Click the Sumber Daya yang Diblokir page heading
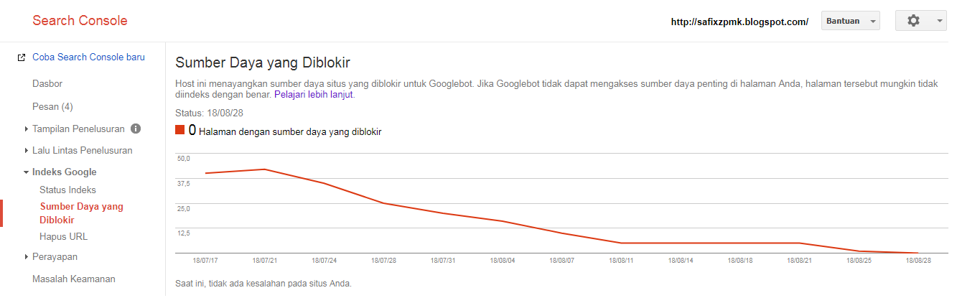Viewport: 980px width, 298px height. click(263, 62)
